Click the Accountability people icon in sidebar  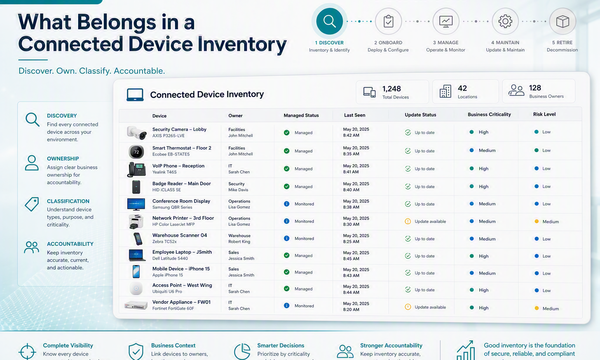click(31, 247)
